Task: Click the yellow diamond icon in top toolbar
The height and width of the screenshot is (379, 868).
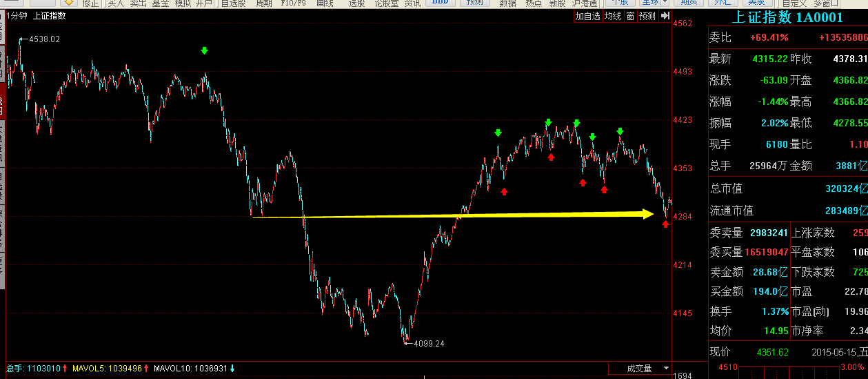Action: [x=68, y=3]
